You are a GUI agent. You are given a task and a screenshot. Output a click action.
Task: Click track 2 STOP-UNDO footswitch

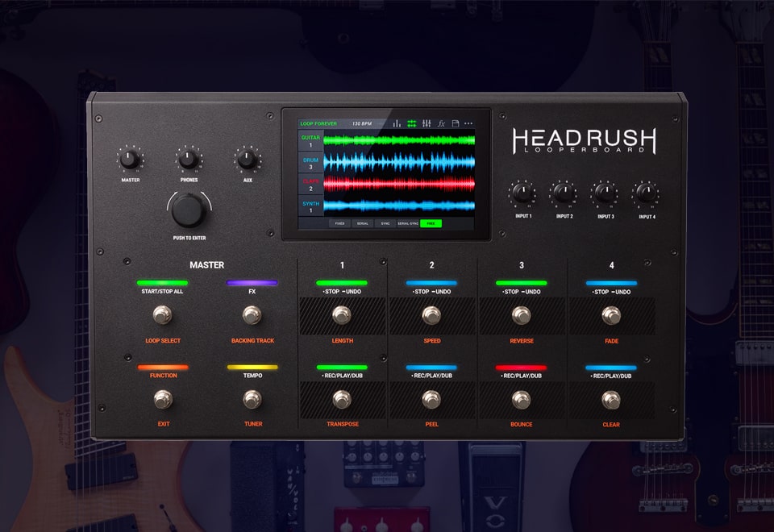click(x=431, y=315)
